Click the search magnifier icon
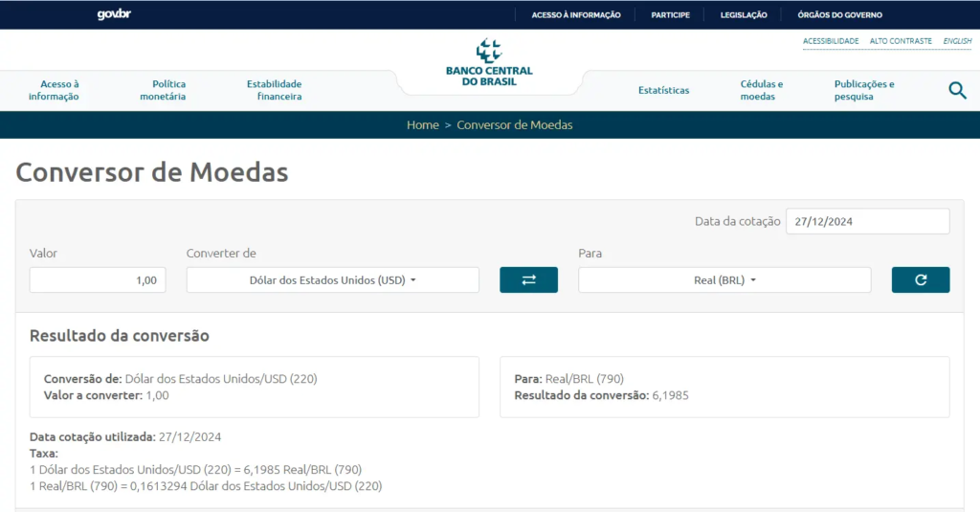Viewport: 980px width, 512px height. click(957, 90)
